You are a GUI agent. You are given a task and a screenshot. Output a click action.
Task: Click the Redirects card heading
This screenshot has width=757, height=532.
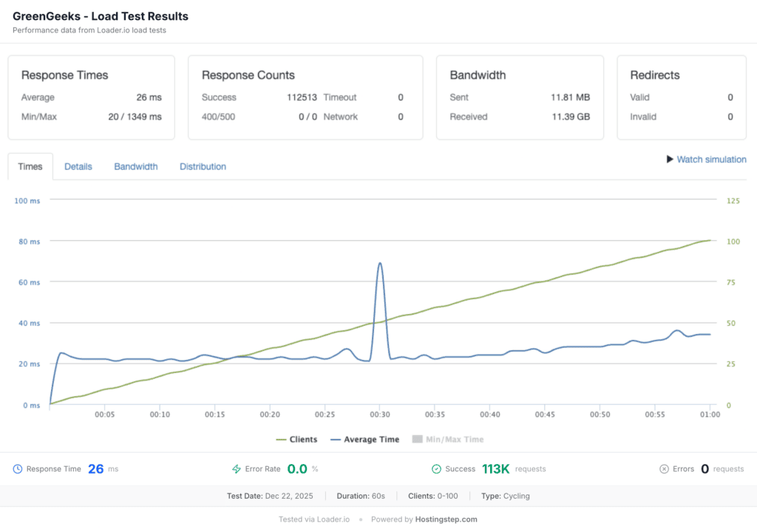pos(655,75)
